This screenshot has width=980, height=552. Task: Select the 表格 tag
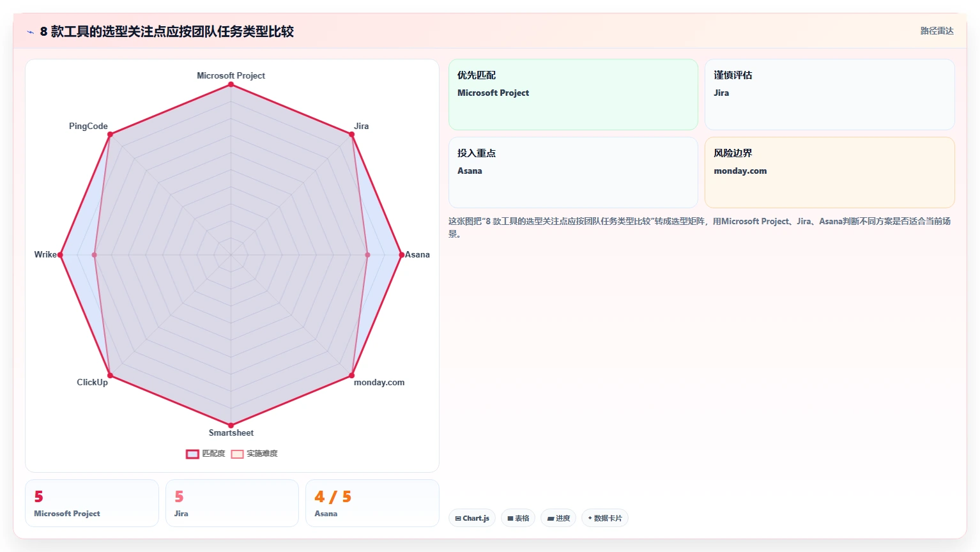518,518
